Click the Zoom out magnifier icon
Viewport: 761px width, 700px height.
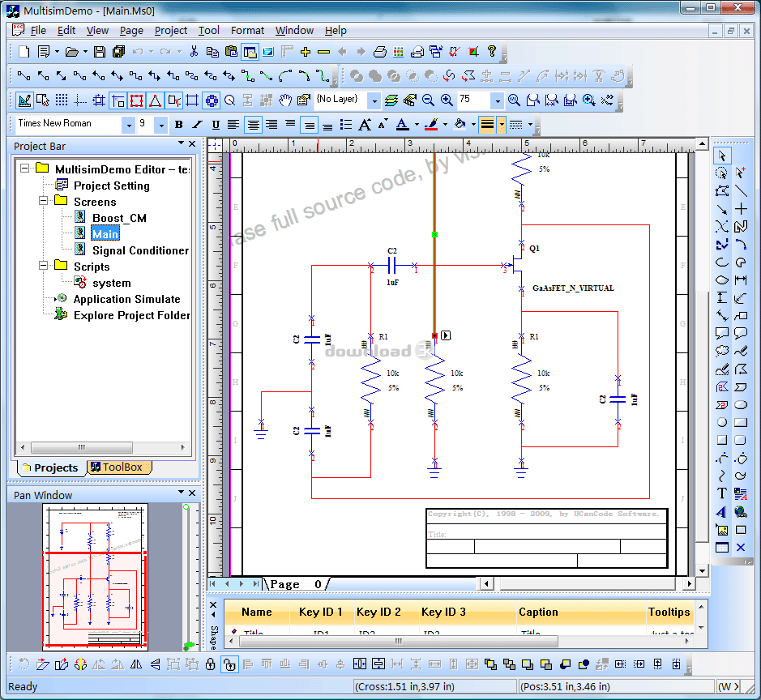click(x=428, y=100)
